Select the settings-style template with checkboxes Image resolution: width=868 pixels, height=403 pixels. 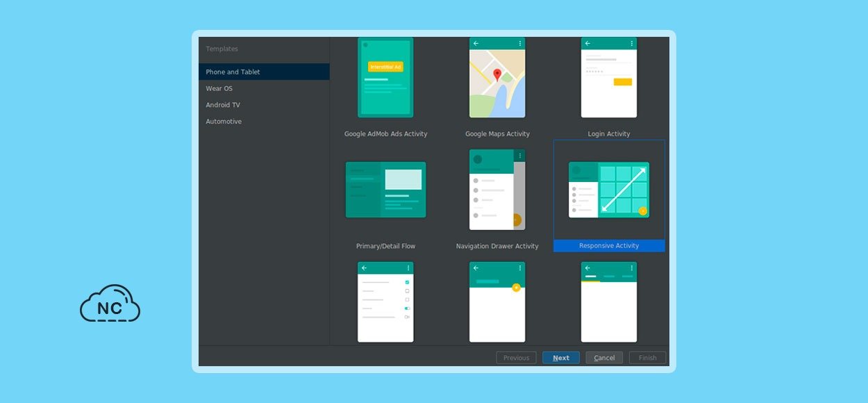click(x=385, y=302)
